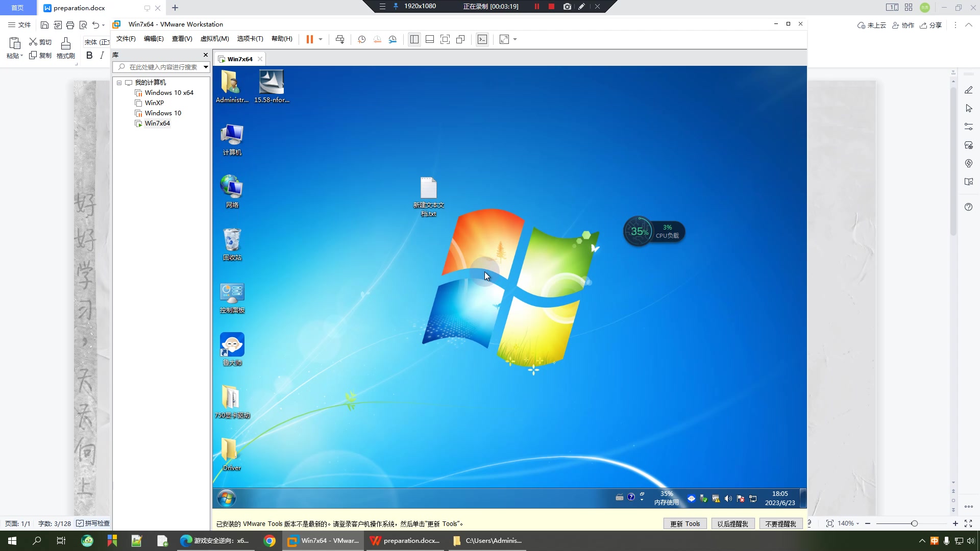980x551 pixels.
Task: Take a snapshot of this virtual machine
Action: [362, 39]
